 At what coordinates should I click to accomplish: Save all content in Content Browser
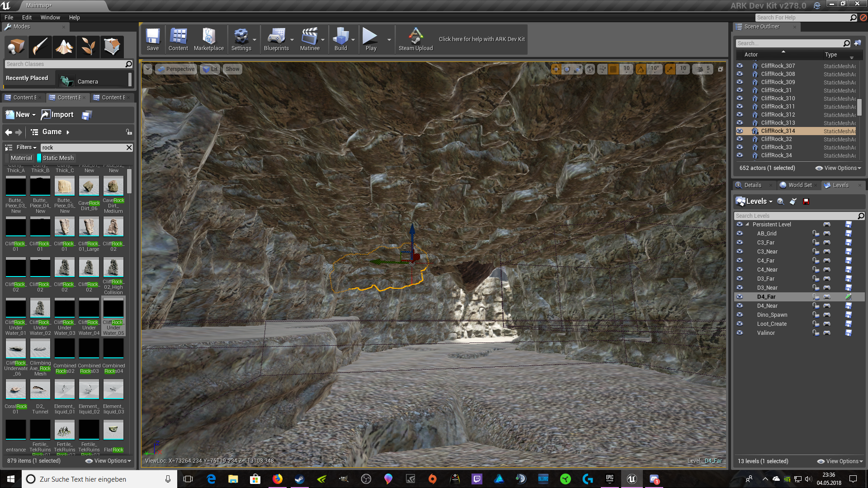click(87, 115)
